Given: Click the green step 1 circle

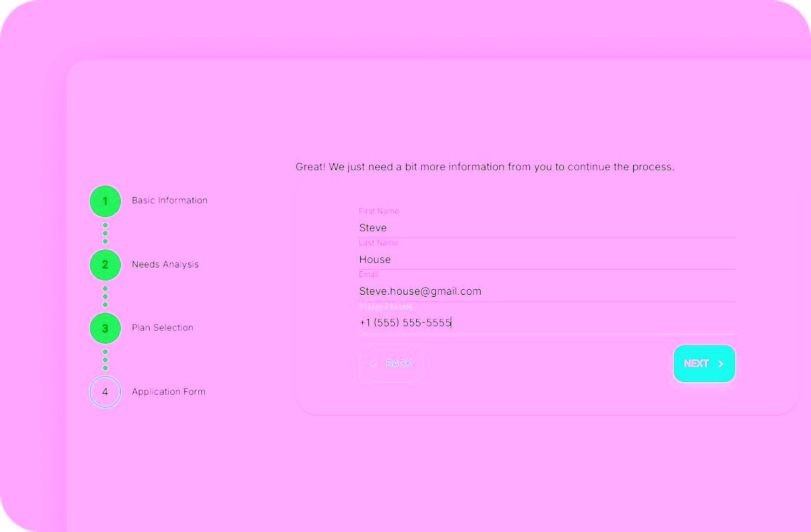Looking at the screenshot, I should pyautogui.click(x=105, y=201).
